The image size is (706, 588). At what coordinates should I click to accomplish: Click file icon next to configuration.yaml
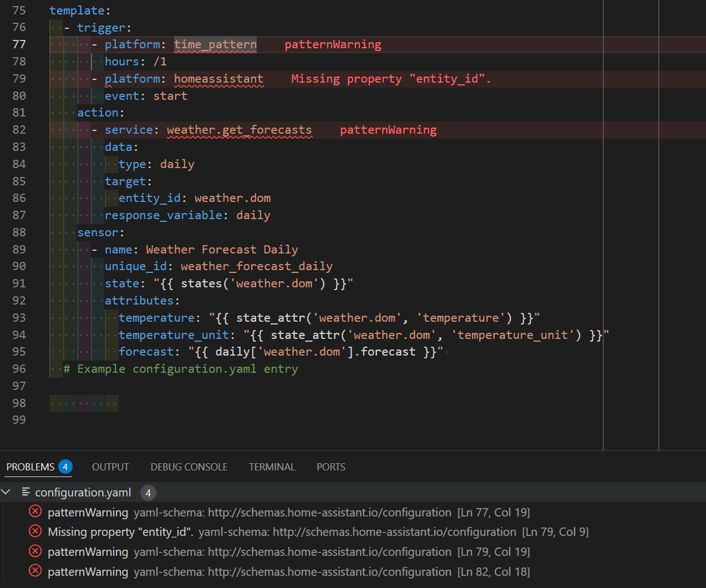coord(26,492)
